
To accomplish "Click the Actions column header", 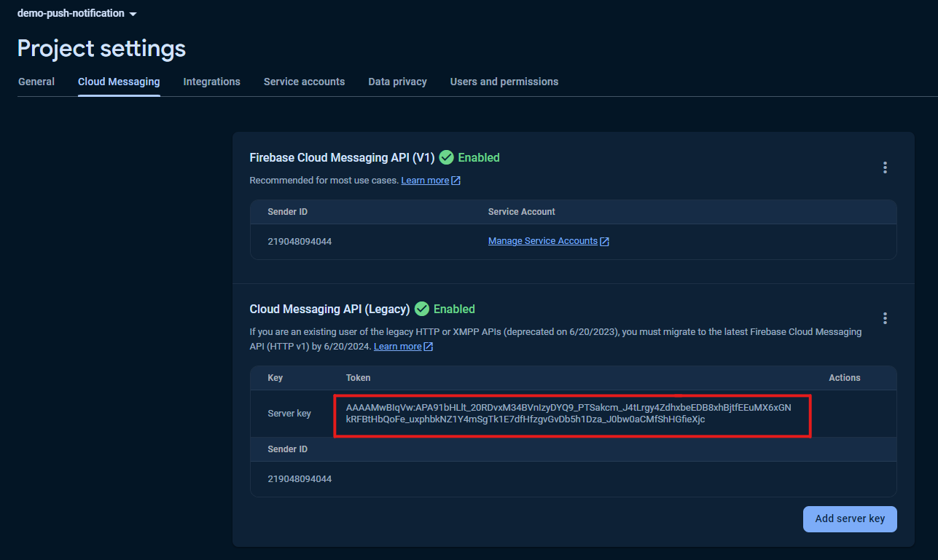I will 845,378.
